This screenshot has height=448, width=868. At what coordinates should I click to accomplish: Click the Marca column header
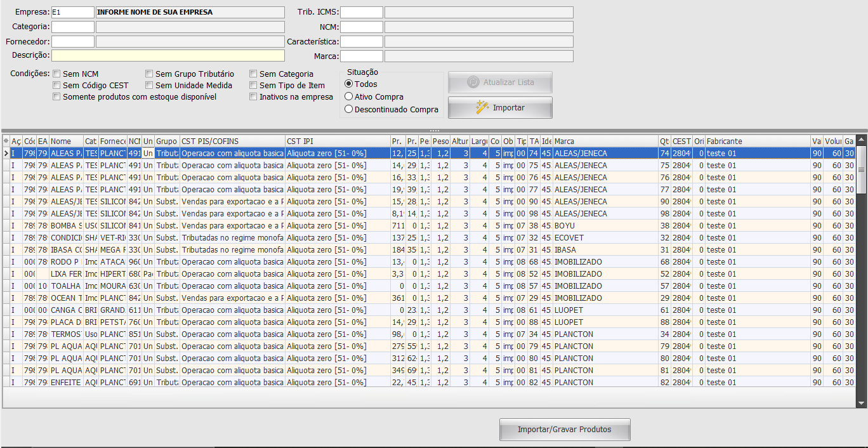pos(605,141)
